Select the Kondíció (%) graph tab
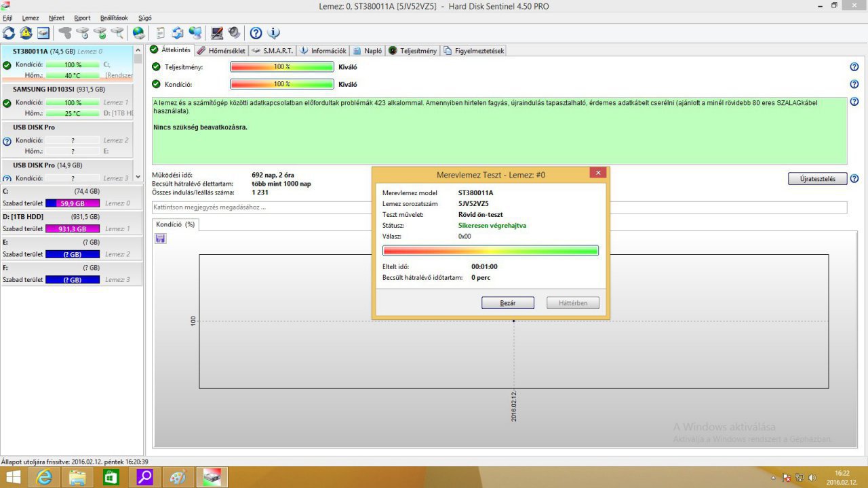This screenshot has height=488, width=868. point(176,224)
